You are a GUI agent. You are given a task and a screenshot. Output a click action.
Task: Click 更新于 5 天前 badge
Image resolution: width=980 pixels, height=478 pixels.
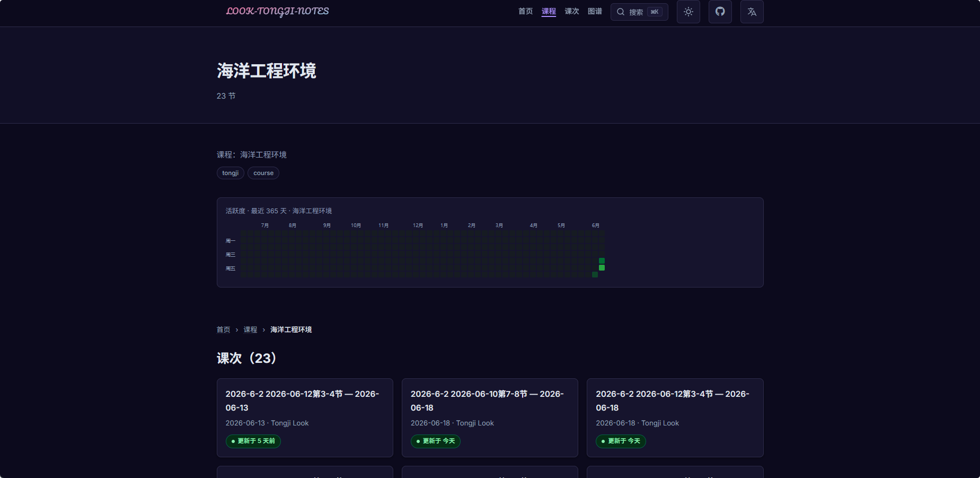click(253, 441)
